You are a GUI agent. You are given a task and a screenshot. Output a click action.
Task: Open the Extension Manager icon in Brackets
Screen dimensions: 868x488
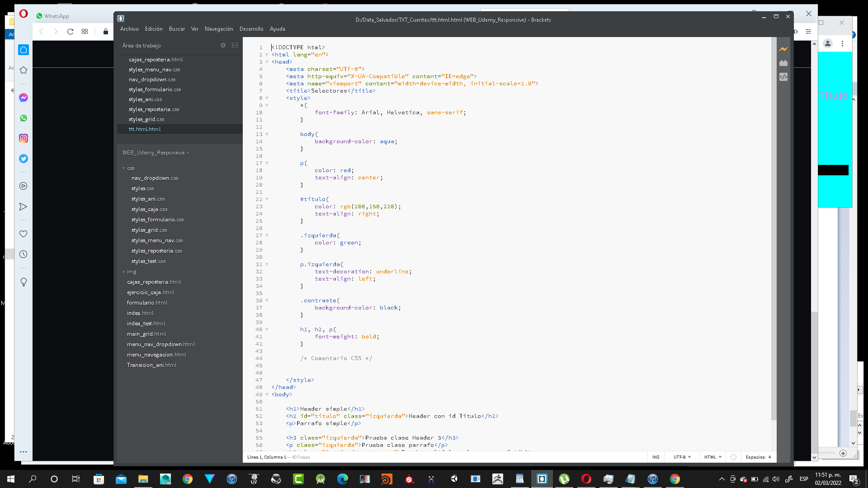click(x=783, y=63)
